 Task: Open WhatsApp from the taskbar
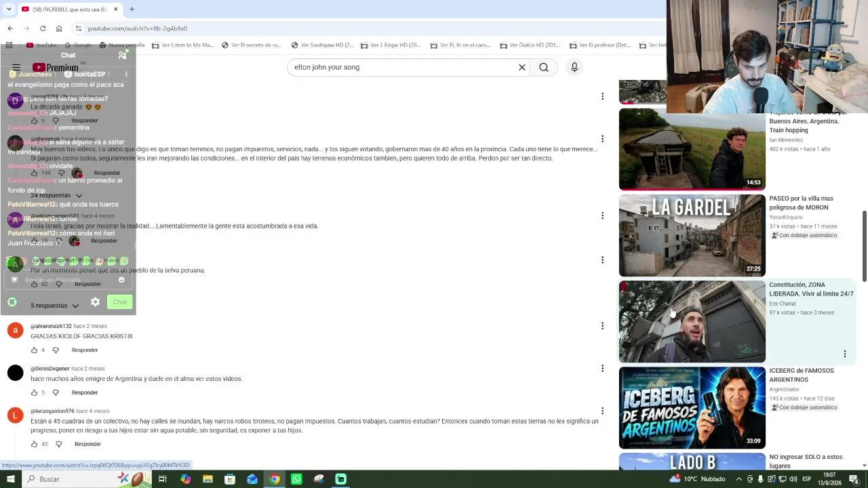tap(296, 479)
